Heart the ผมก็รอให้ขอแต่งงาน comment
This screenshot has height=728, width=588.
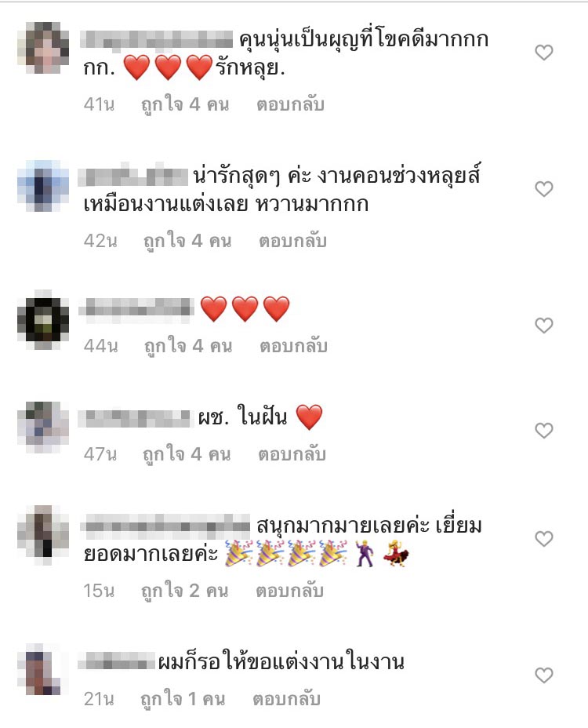click(x=544, y=675)
